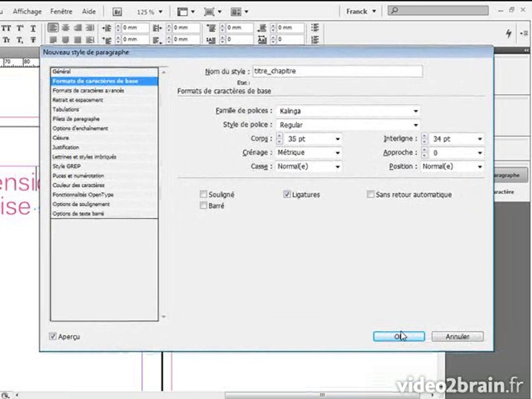Select Couleur des caractères category
The height and width of the screenshot is (399, 532).
coord(104,185)
